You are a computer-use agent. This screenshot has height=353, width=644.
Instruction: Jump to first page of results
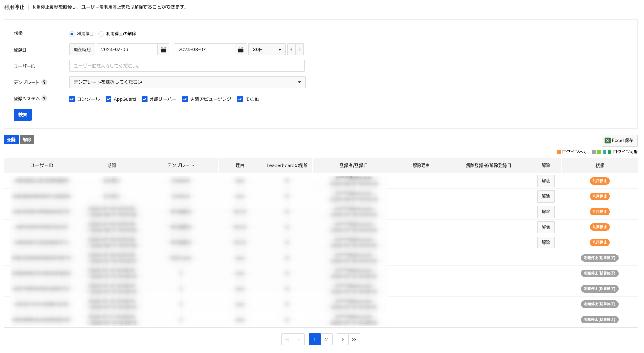click(x=287, y=340)
